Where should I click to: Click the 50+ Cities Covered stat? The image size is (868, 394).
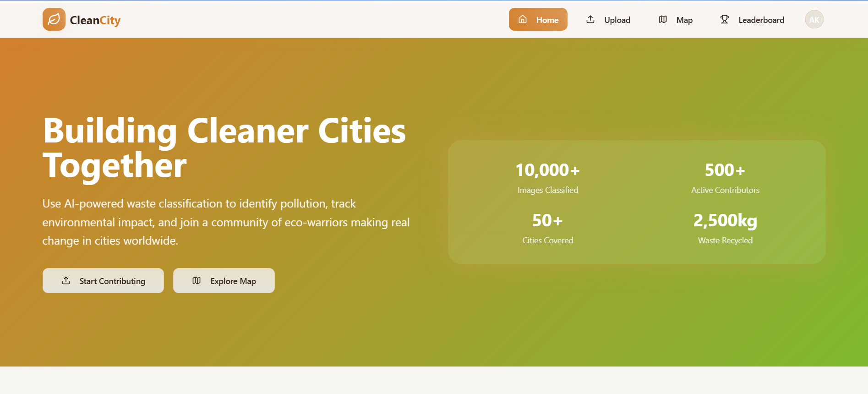pyautogui.click(x=548, y=228)
